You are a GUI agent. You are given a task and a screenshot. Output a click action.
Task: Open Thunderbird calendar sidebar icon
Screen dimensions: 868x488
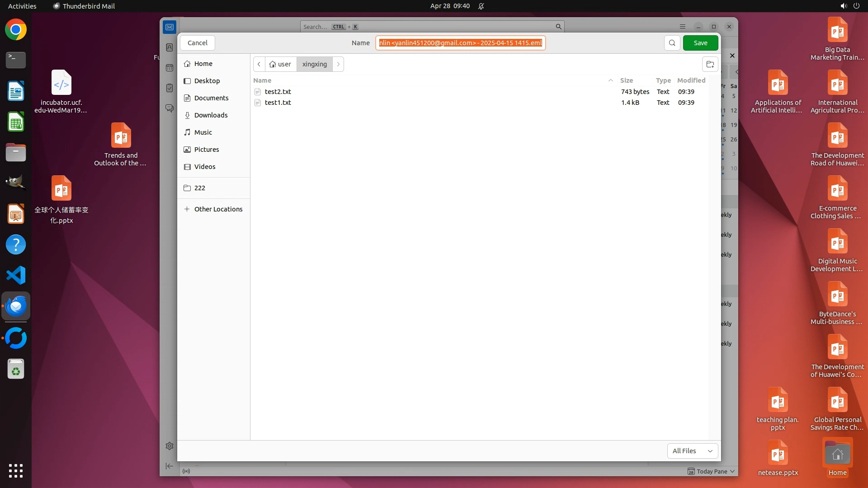pyautogui.click(x=170, y=68)
